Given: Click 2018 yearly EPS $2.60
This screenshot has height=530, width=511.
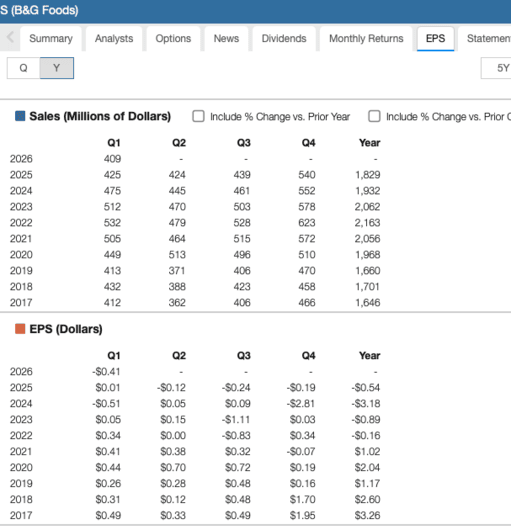Looking at the screenshot, I should point(367,499).
